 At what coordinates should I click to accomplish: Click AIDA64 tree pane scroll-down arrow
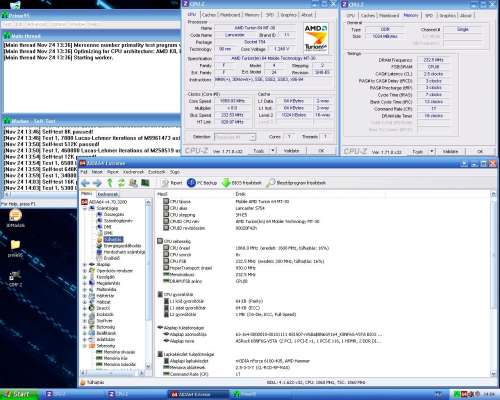coord(148,366)
